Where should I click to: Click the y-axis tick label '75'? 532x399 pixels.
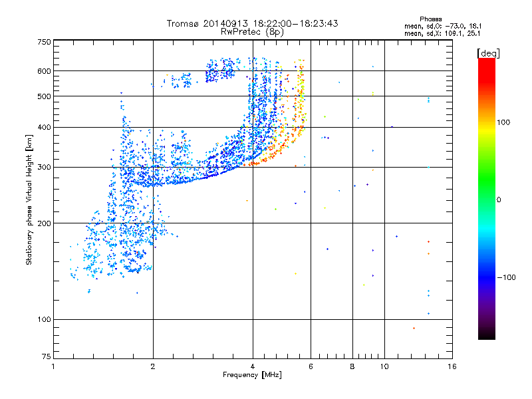[47, 356]
